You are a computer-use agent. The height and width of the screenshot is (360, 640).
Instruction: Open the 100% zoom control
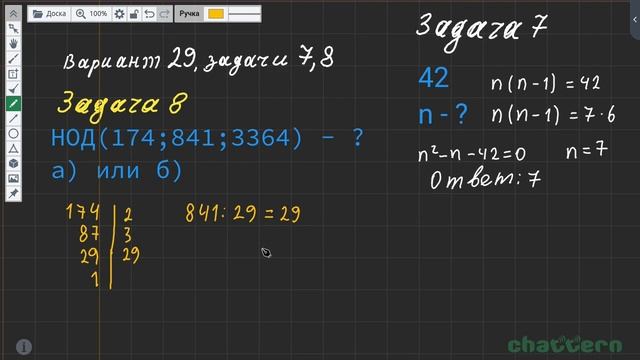tap(91, 14)
